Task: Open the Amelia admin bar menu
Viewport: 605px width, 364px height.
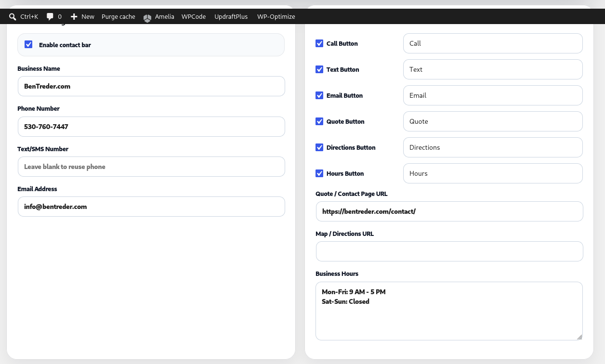Action: coord(158,16)
